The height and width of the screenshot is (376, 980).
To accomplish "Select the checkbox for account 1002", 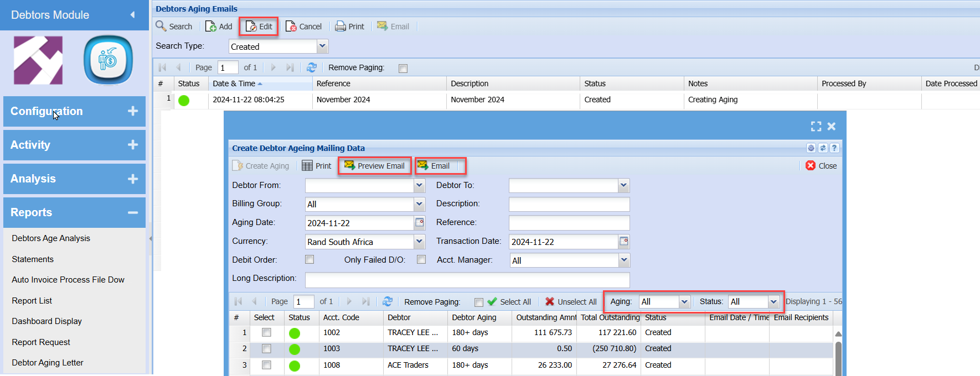I will click(266, 332).
